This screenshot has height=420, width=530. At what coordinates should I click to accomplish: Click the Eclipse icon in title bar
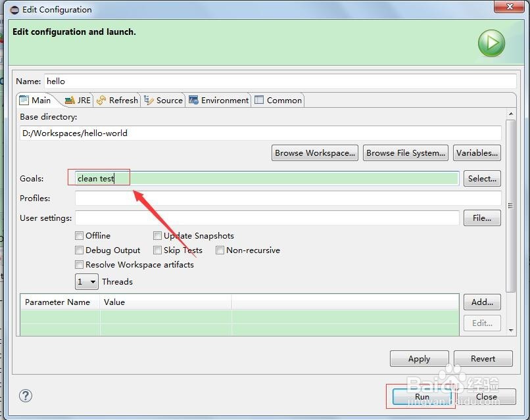(14, 10)
